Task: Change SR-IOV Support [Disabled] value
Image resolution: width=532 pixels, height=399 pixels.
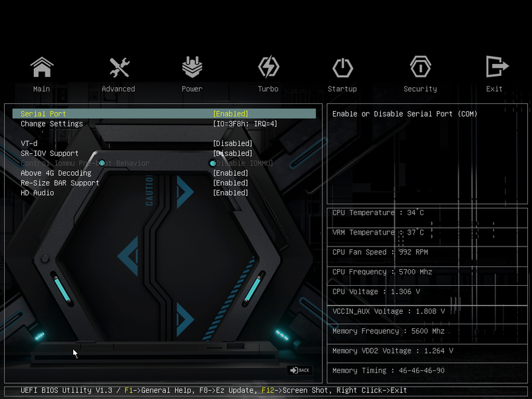Action: click(x=232, y=153)
